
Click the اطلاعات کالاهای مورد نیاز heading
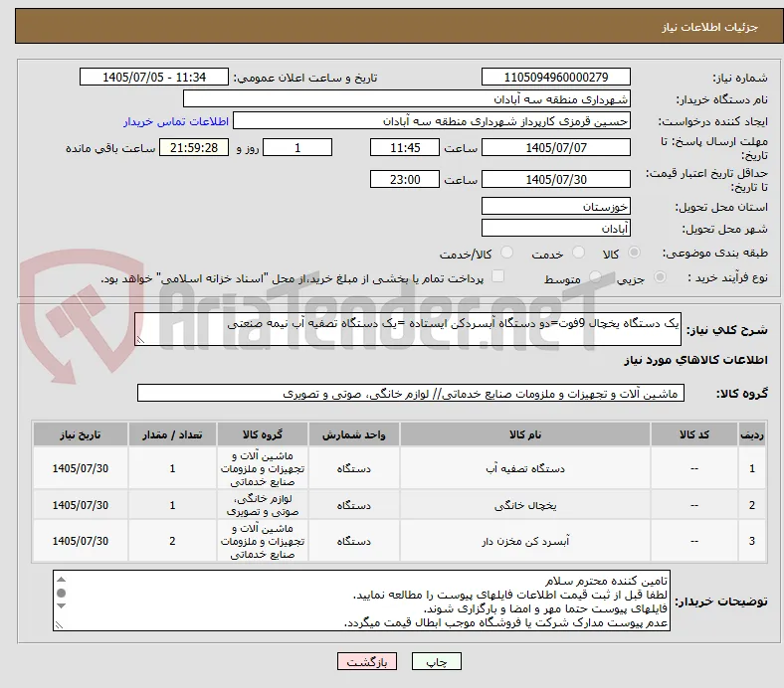pos(695,360)
